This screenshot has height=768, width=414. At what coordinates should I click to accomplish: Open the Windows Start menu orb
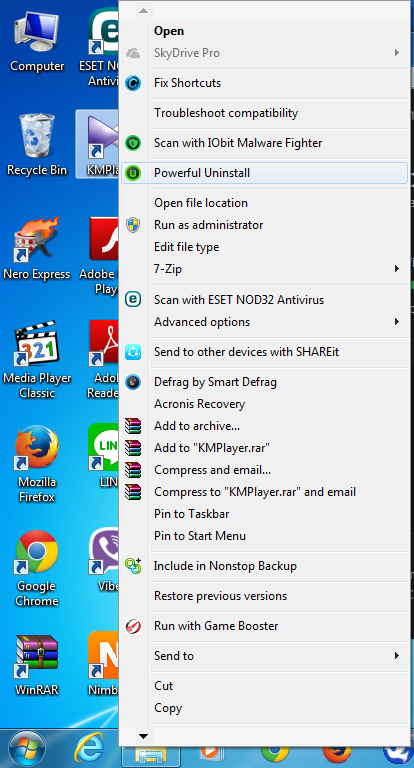(x=27, y=749)
